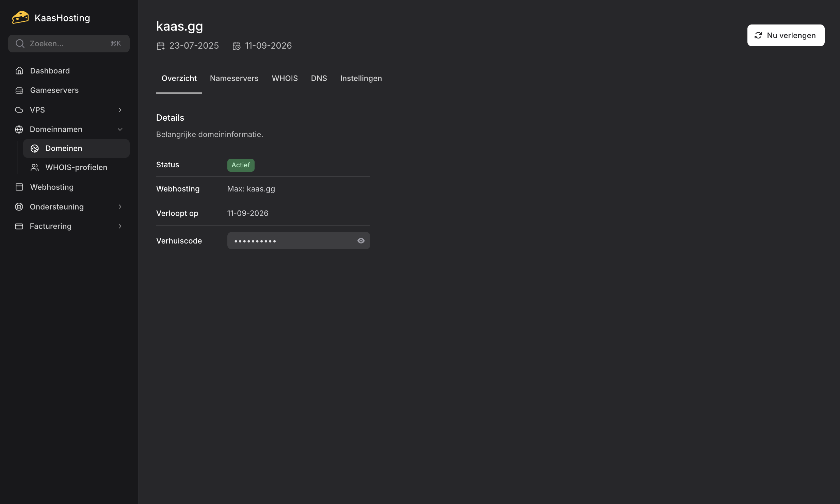Click the Domeinnamen globe icon

pos(19,129)
